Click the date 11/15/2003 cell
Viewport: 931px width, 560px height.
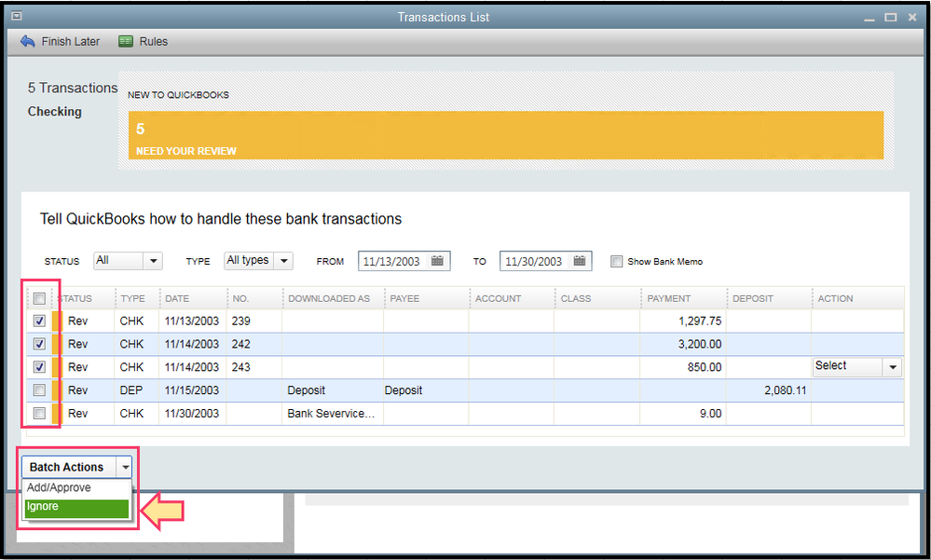[x=192, y=390]
